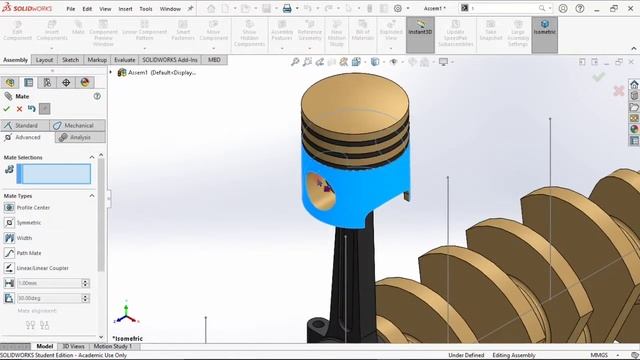Open the Evaluate ribbon tab
640x360 pixels.
point(124,60)
